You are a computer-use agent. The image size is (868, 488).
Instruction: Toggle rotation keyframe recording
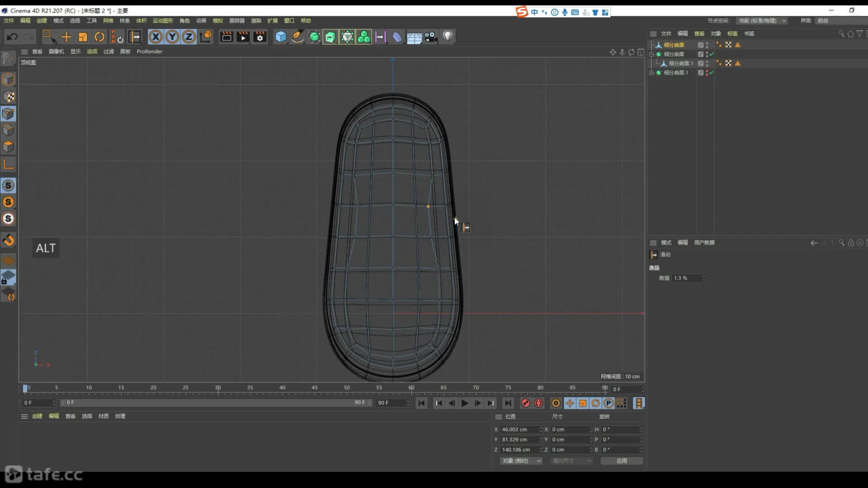click(596, 403)
